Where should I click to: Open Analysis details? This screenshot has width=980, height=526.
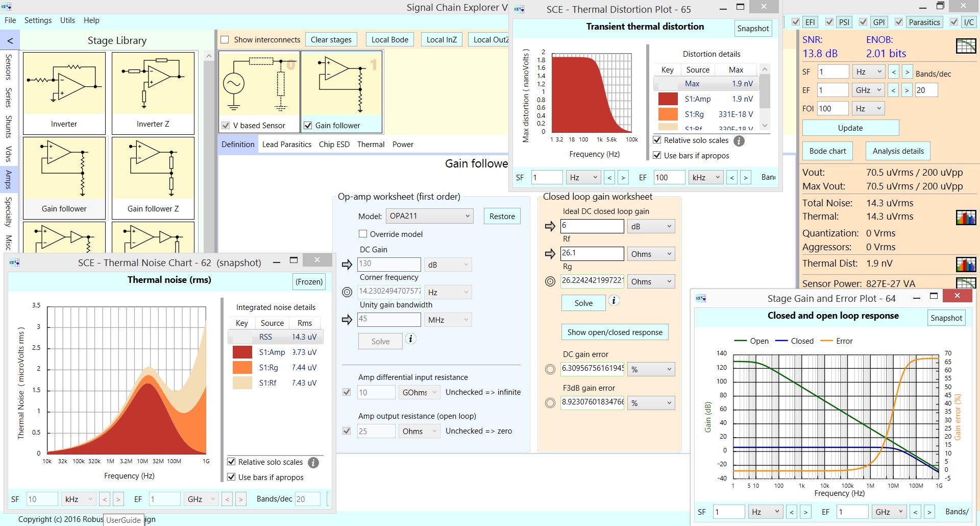pyautogui.click(x=898, y=151)
